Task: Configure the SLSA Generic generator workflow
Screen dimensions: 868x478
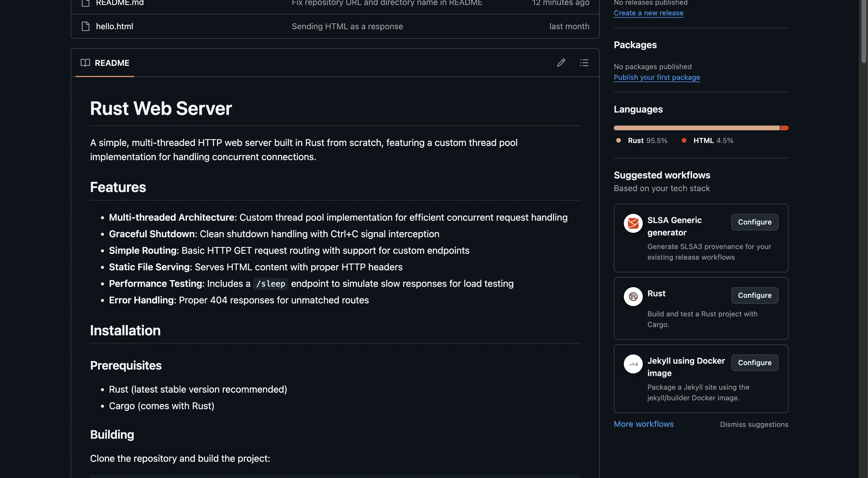Action: coord(754,222)
